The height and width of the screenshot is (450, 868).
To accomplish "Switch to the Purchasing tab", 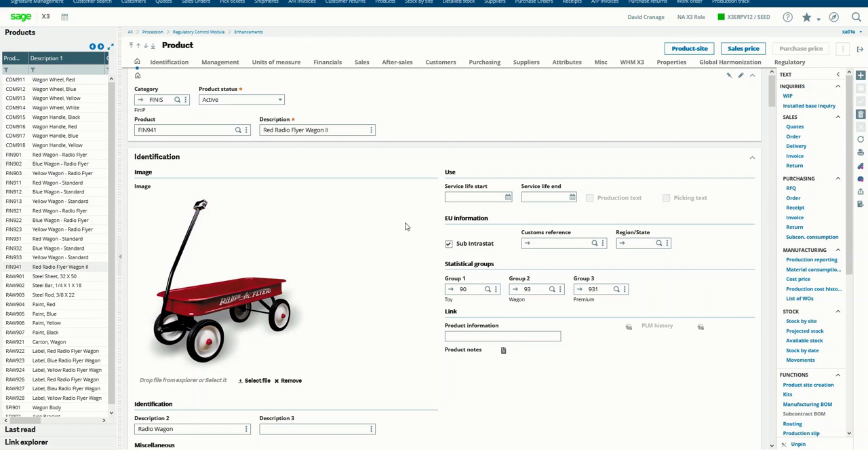I will pyautogui.click(x=484, y=62).
